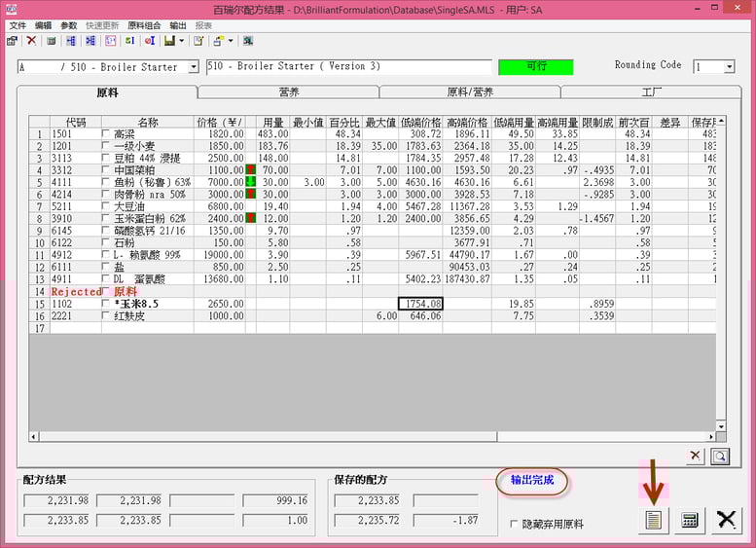The image size is (756, 548).
Task: Open the 输出 menu
Action: pos(178,25)
